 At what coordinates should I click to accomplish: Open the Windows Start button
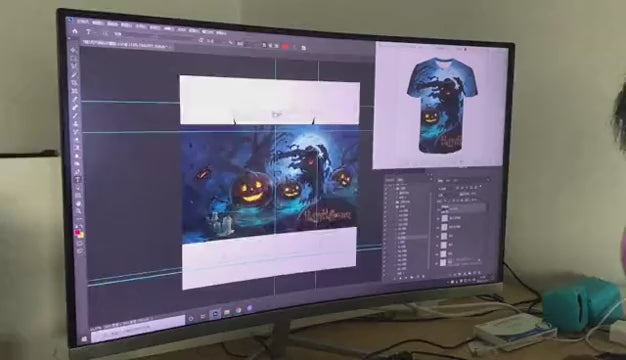(84, 339)
